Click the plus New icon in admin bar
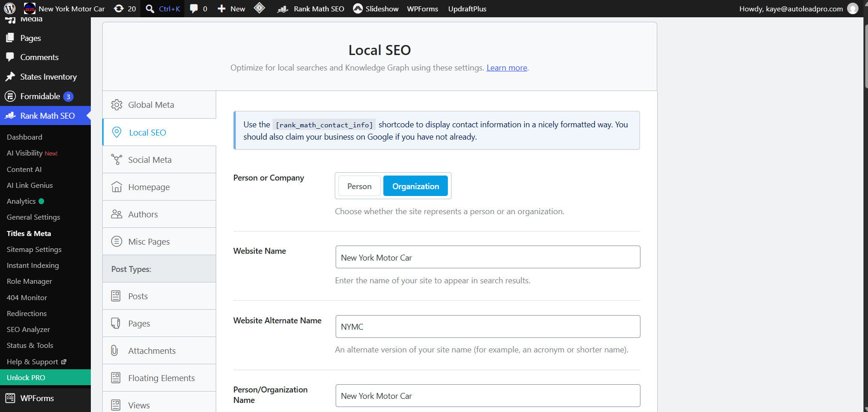The image size is (868, 412). (222, 9)
